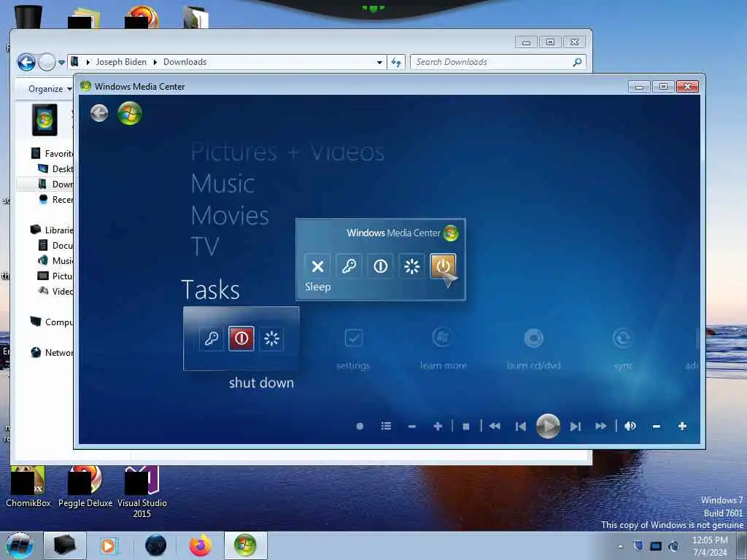Select Videos library in navigation pane
This screenshot has width=747, height=560.
(55, 291)
